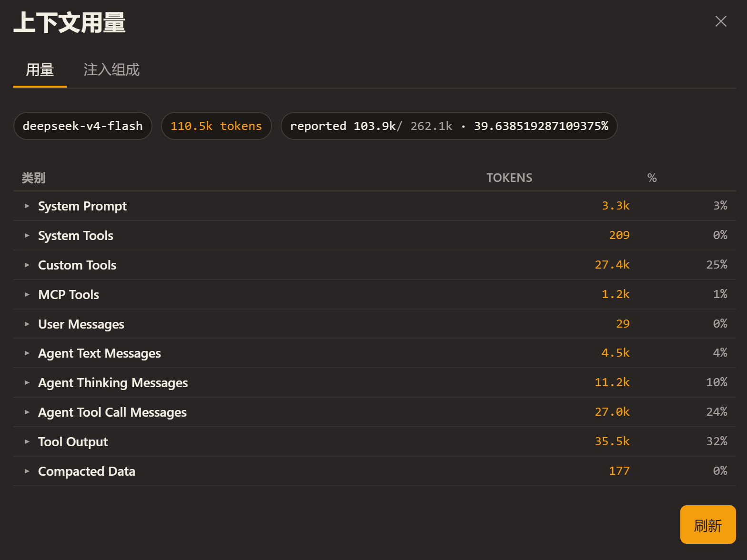Close the 上下文用量 dialog

(x=721, y=21)
